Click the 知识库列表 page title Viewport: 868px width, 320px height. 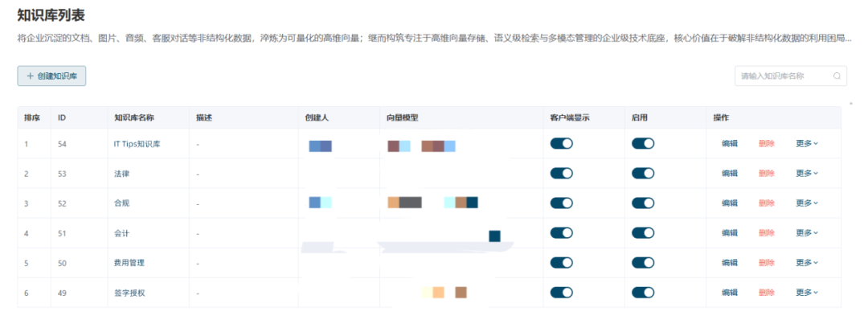click(x=51, y=15)
